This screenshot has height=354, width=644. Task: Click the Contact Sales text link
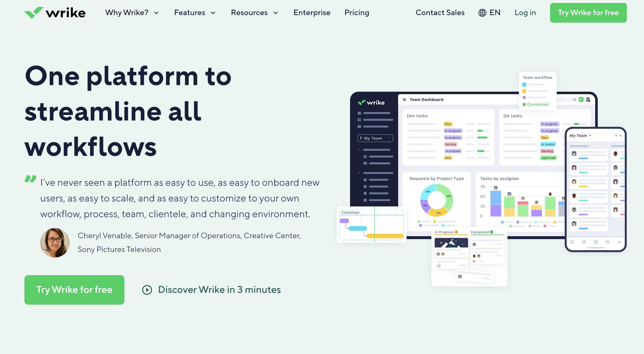[440, 13]
